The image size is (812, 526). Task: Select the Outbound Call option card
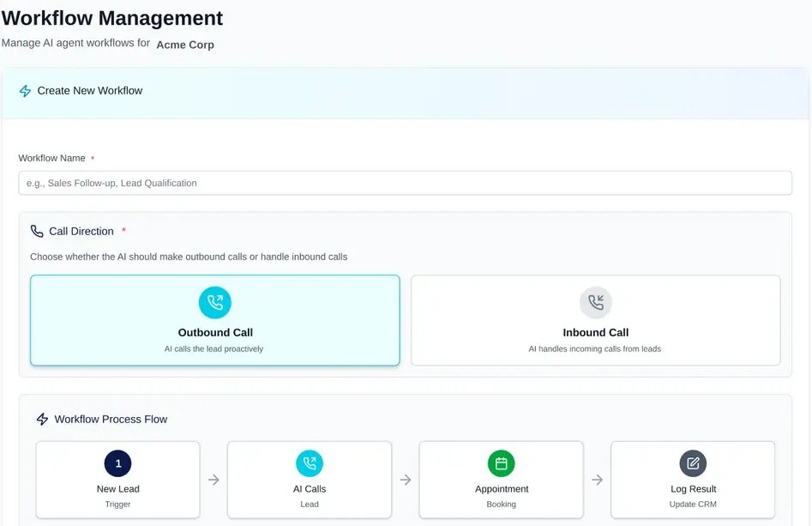click(x=215, y=320)
